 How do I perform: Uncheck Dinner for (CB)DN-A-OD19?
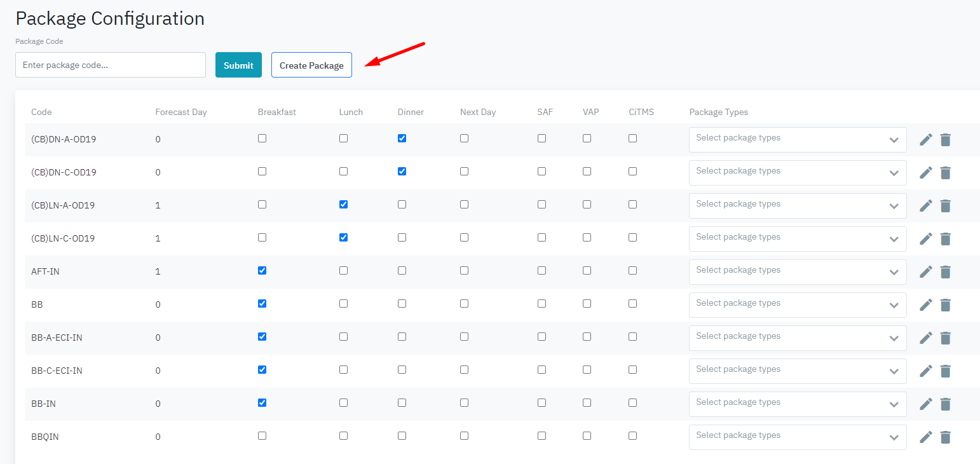402,139
